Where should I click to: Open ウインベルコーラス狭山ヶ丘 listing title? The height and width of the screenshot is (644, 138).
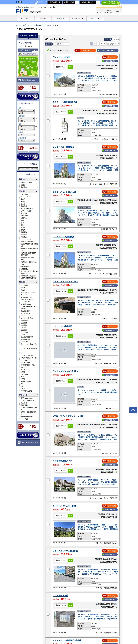click(65, 551)
